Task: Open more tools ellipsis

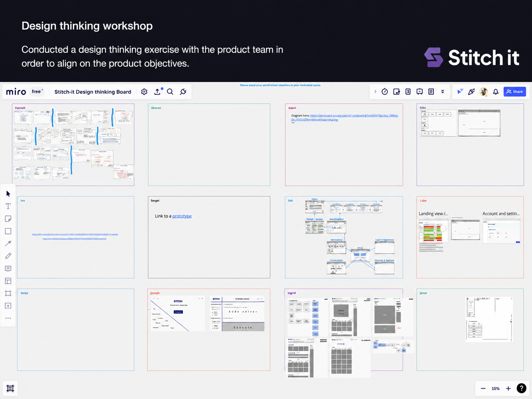Action: [x=8, y=318]
